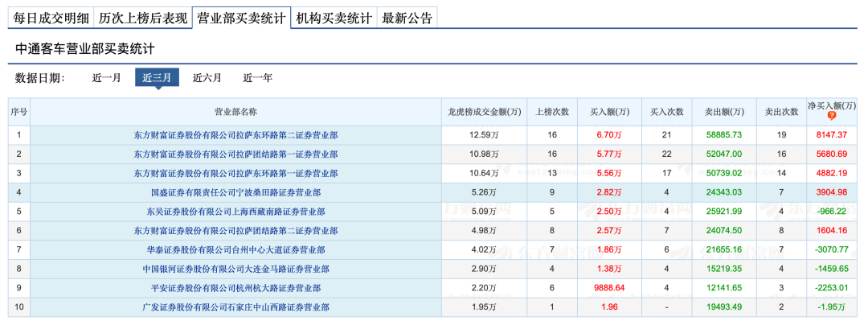Click the 序号 column header
This screenshot has width=868, height=325.
(18, 112)
